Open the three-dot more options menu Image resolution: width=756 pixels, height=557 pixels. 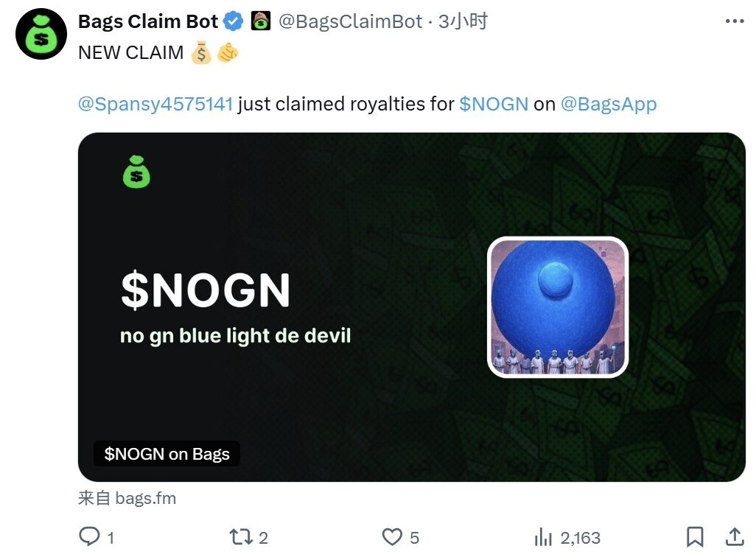[735, 21]
